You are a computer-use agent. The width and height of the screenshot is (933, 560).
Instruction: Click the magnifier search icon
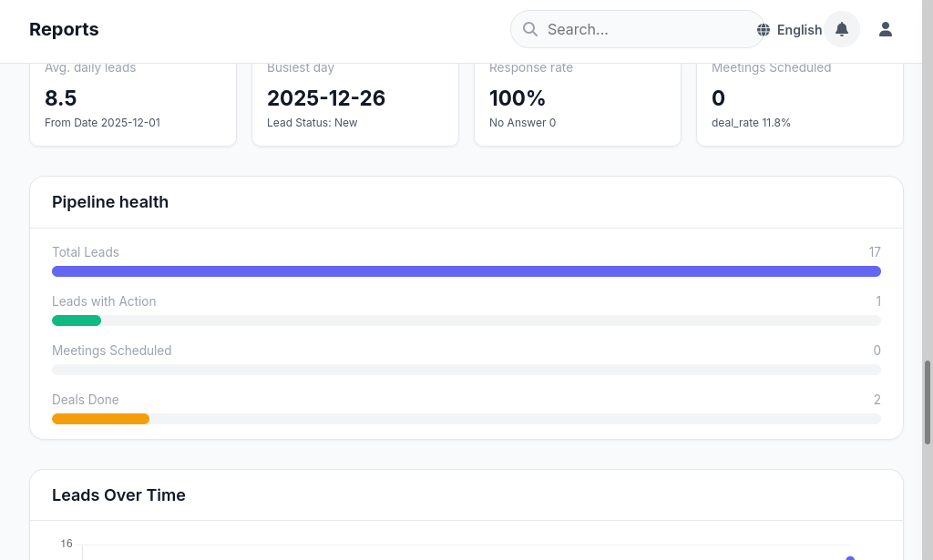pyautogui.click(x=530, y=29)
